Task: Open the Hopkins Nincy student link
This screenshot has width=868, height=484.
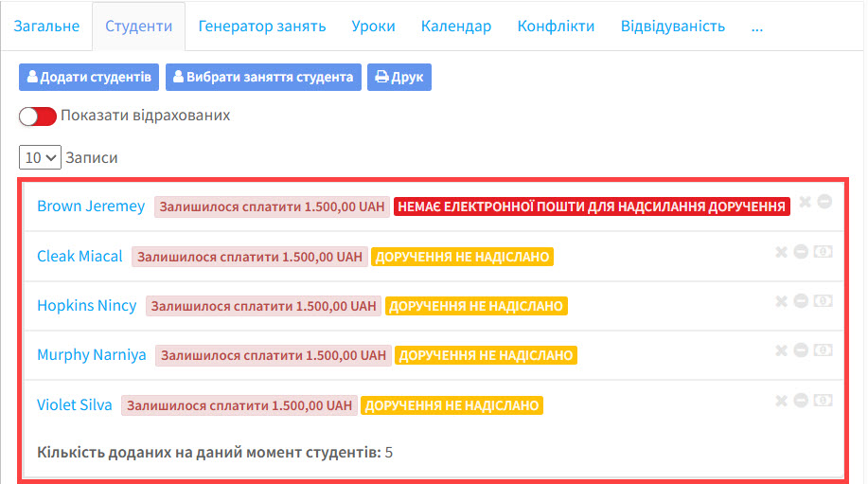Action: tap(87, 306)
